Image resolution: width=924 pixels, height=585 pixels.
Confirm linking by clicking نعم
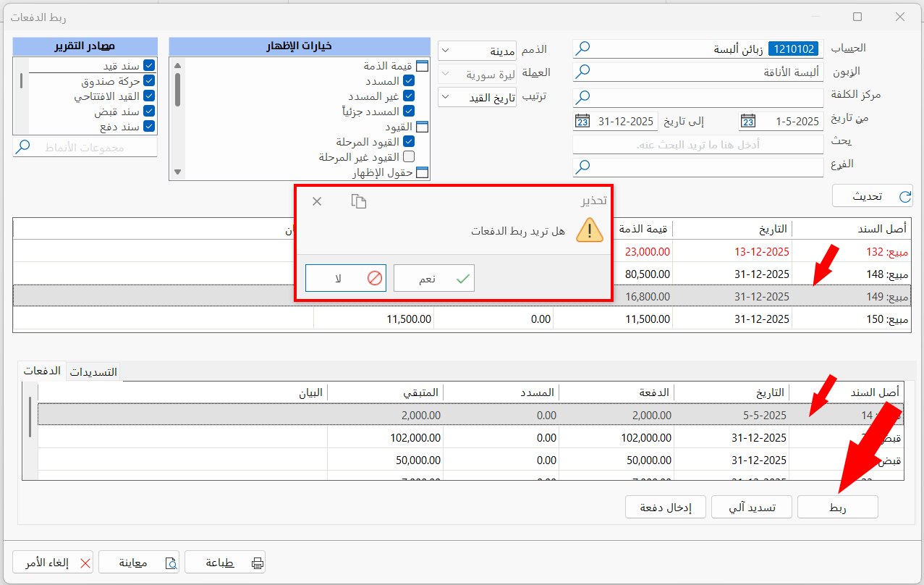[433, 277]
